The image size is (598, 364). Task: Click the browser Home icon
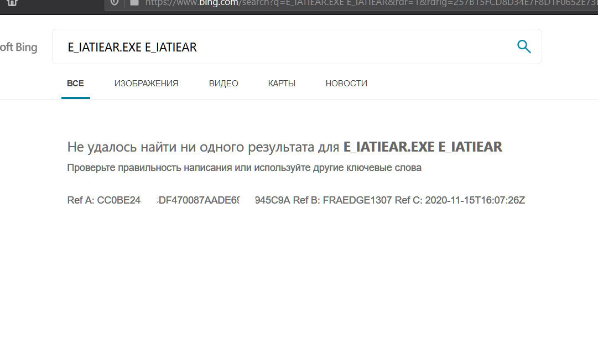pos(12,2)
